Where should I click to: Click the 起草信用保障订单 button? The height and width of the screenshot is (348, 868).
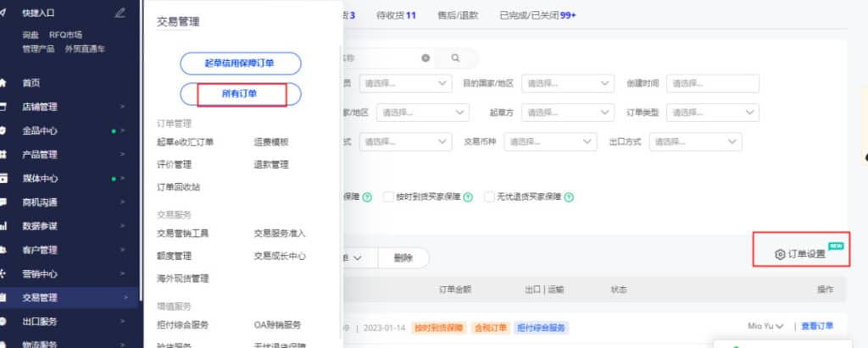coord(241,63)
